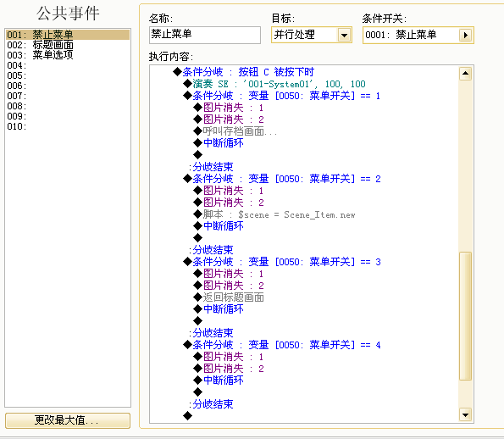This screenshot has width=504, height=439.
Task: Click scroll down arrow of event command list
Action: [x=465, y=415]
